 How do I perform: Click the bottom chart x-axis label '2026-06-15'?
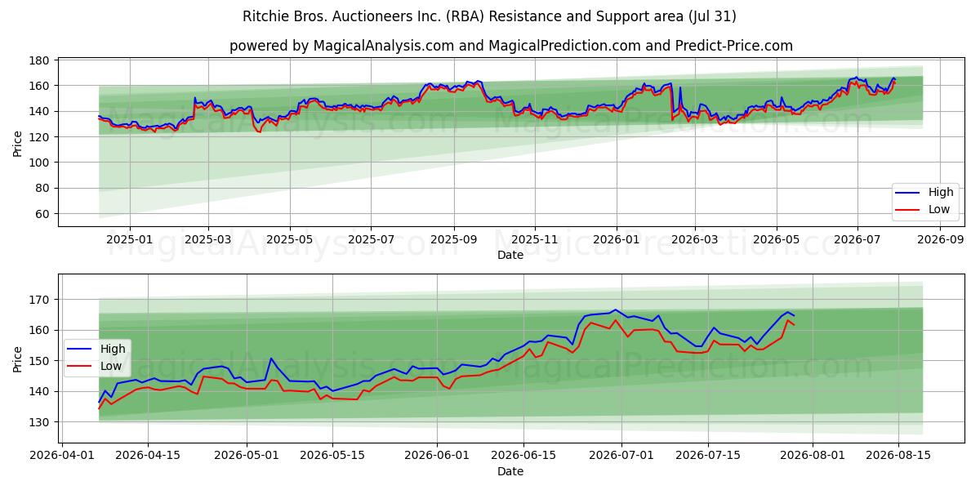coord(523,457)
